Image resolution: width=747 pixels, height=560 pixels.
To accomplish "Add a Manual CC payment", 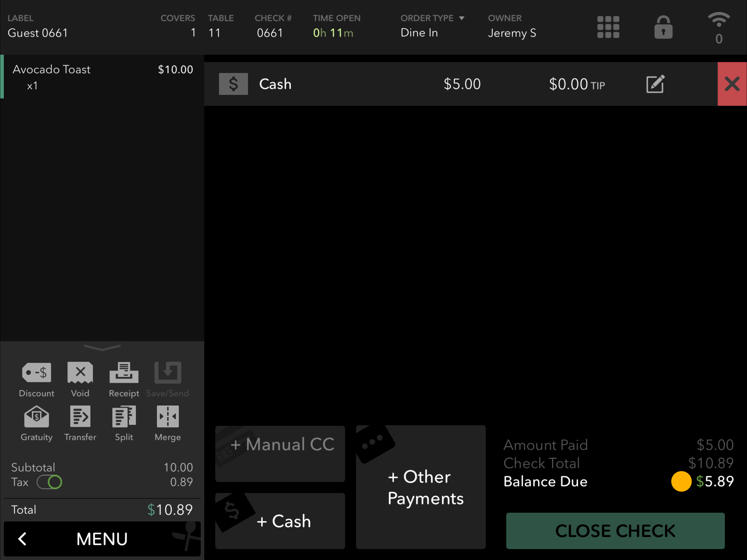I will pos(280,454).
